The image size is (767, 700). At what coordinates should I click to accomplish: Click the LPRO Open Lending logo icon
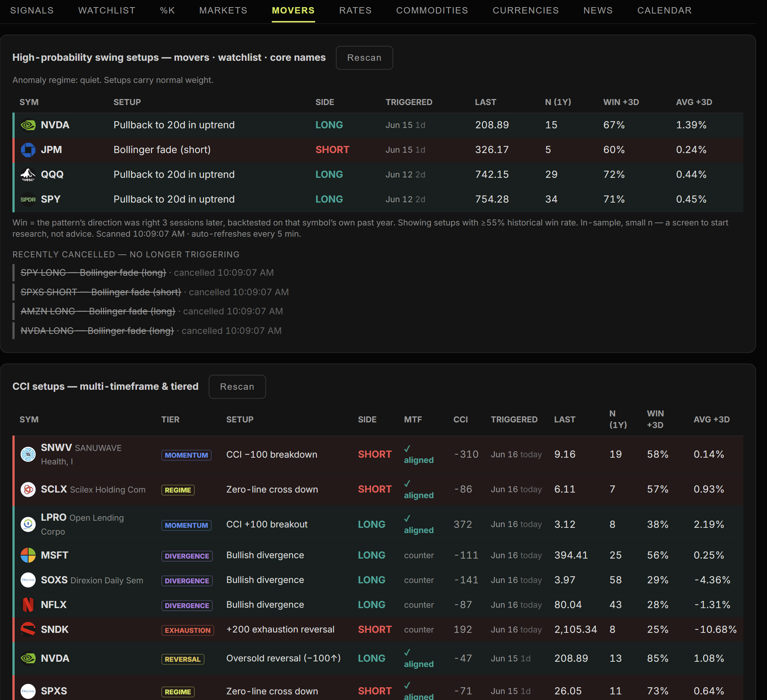click(28, 524)
